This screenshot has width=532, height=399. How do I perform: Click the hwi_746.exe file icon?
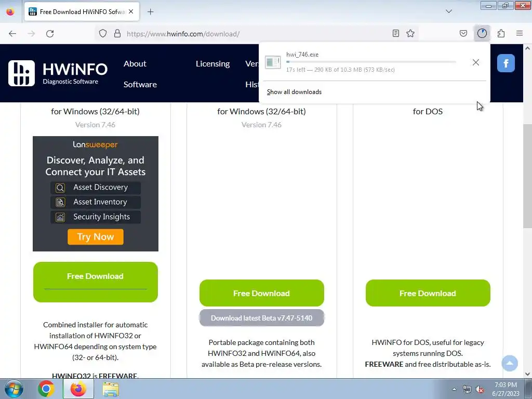pyautogui.click(x=273, y=62)
